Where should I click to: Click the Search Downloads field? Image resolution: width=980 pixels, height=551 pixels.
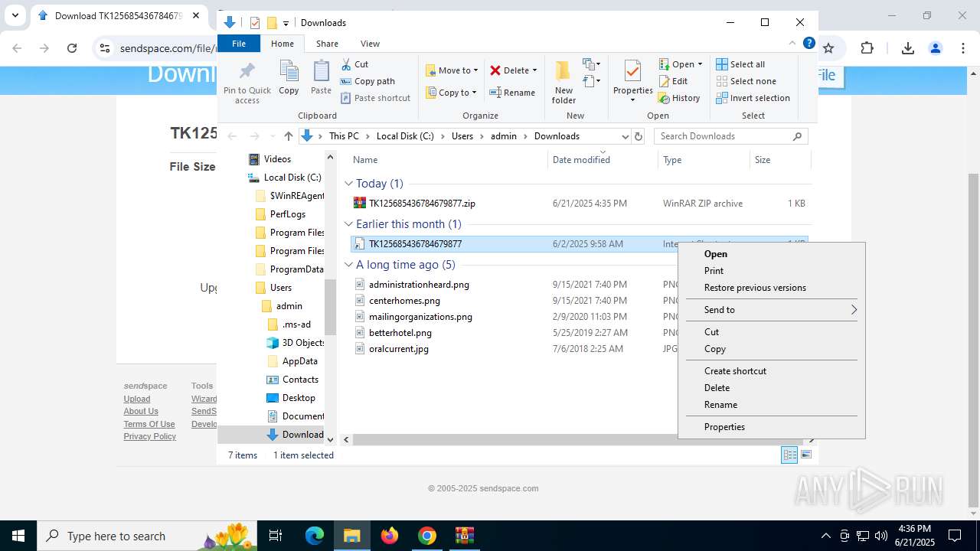coord(730,136)
